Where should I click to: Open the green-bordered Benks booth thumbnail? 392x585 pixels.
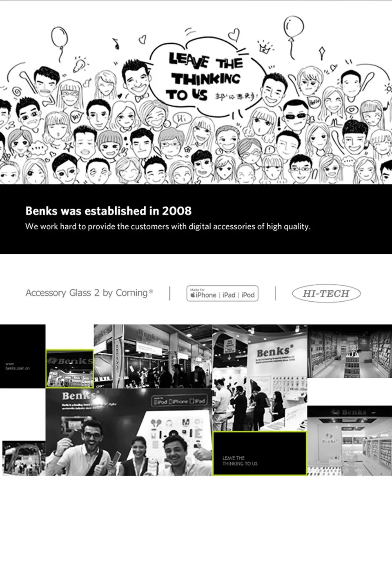tap(70, 369)
